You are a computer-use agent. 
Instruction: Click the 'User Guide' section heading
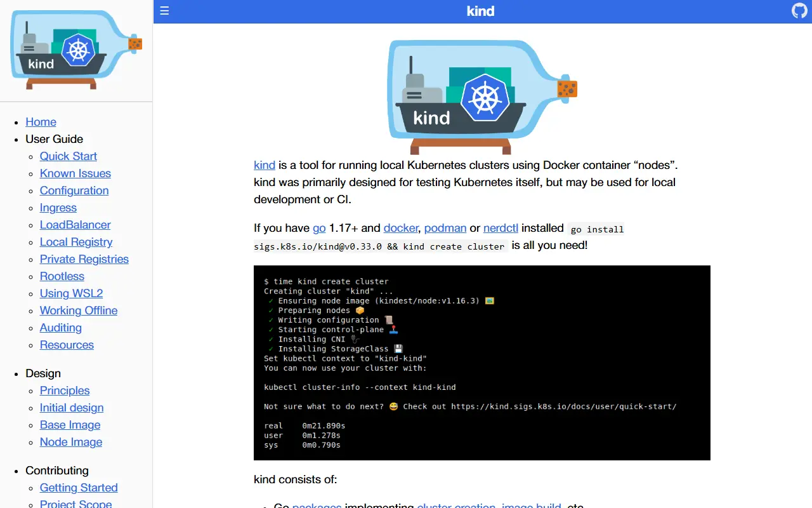[x=54, y=139]
